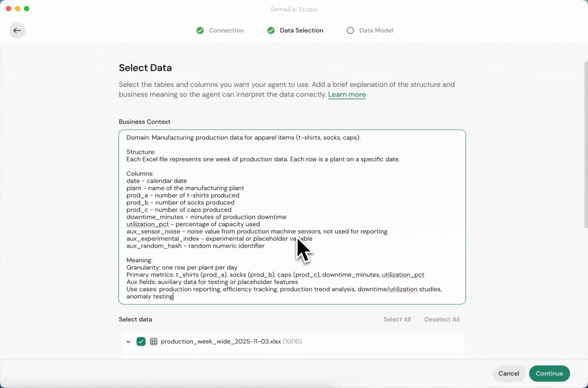Click the Connection step checkmark icon
This screenshot has width=588, height=388.
(x=200, y=30)
